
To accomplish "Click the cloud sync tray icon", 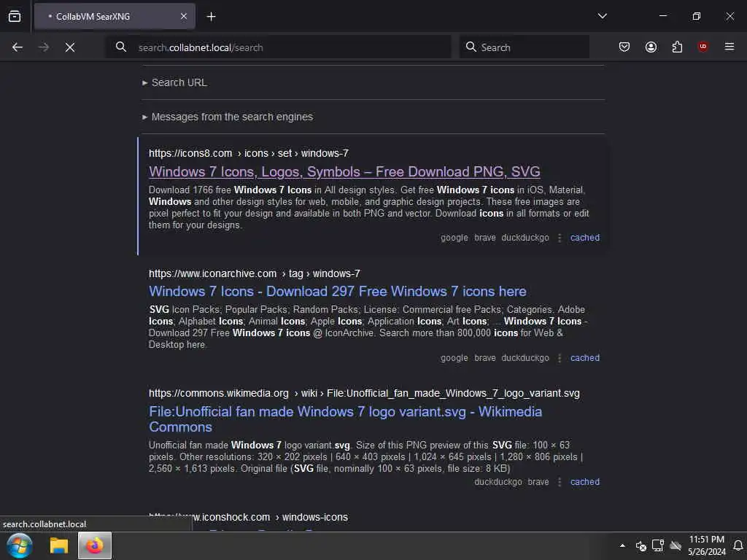I will [675, 545].
